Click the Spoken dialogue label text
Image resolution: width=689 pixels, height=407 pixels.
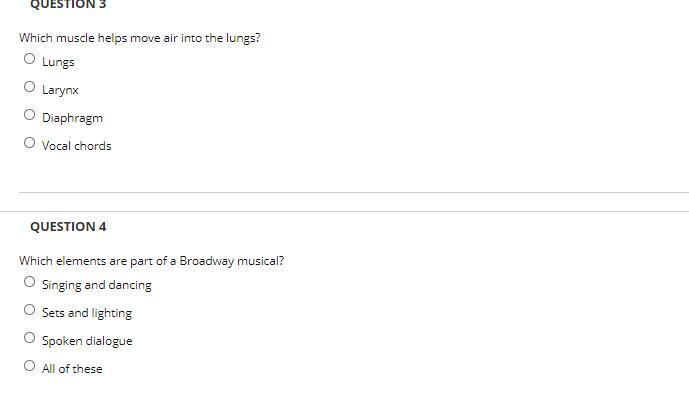(87, 341)
